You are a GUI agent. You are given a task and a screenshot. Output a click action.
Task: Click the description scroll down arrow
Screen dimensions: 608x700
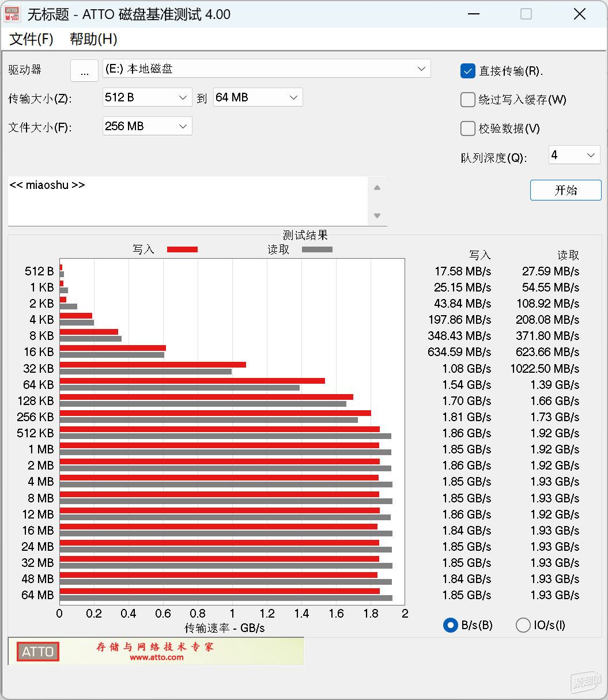pyautogui.click(x=377, y=215)
